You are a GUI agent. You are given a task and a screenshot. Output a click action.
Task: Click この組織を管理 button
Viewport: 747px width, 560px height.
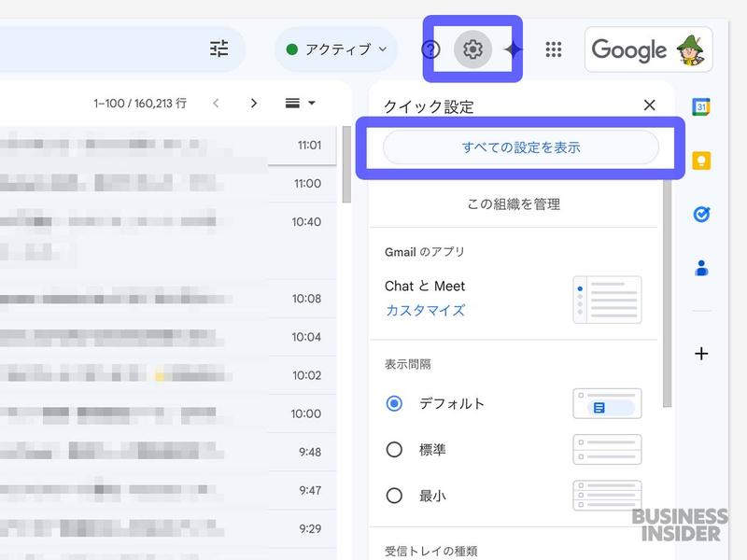pos(514,204)
